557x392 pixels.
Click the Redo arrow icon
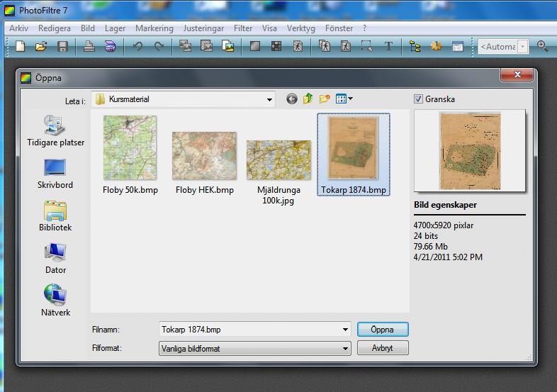click(x=159, y=46)
